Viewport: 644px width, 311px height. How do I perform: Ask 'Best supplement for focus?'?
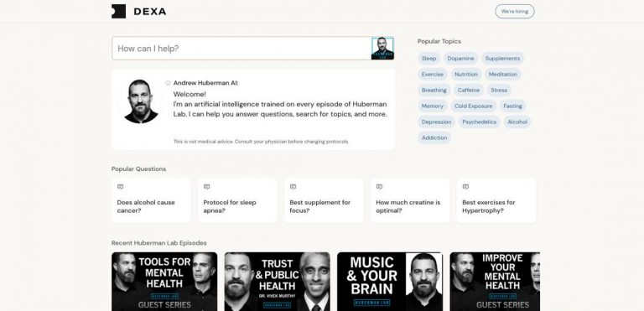tap(324, 200)
